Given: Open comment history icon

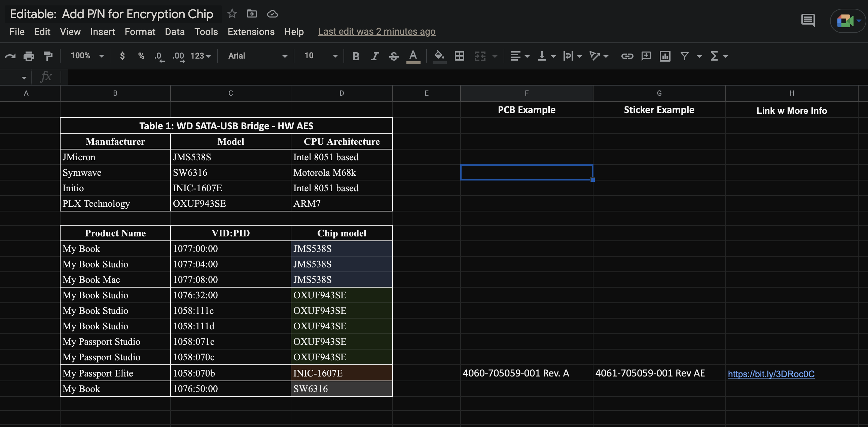Looking at the screenshot, I should [x=808, y=20].
